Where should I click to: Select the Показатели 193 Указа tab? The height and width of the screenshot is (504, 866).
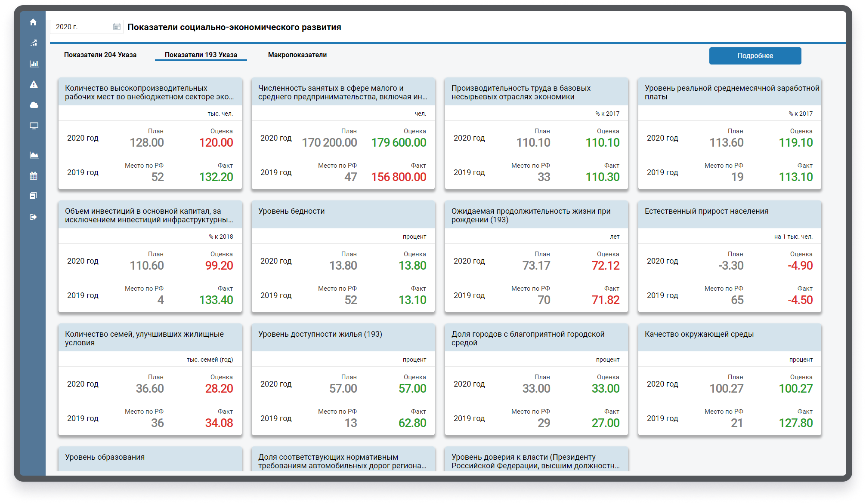pyautogui.click(x=201, y=55)
